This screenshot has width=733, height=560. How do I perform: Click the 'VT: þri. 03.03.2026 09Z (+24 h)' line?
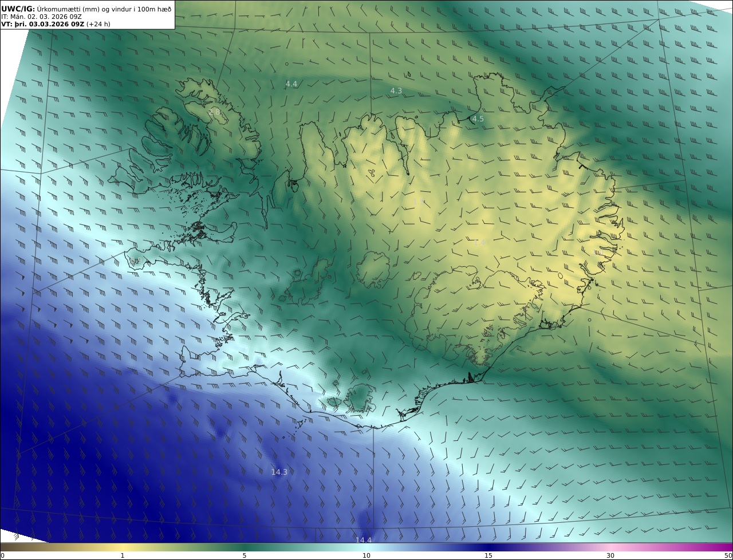[56, 24]
